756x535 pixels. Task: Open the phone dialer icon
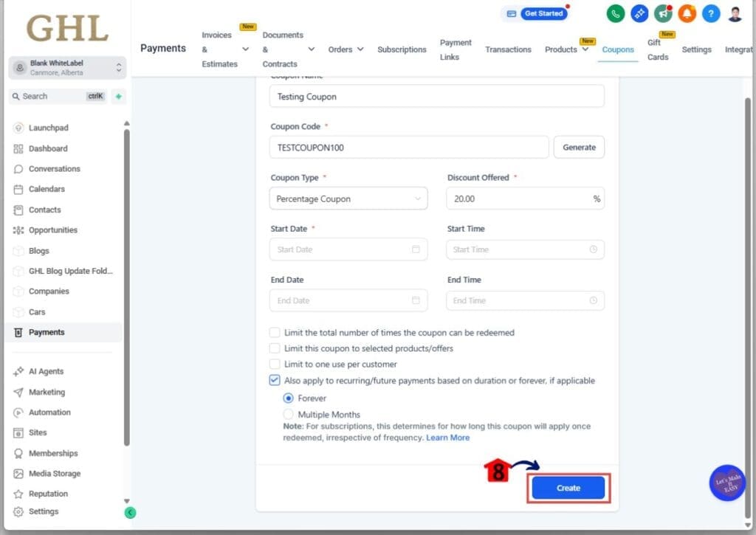click(616, 13)
